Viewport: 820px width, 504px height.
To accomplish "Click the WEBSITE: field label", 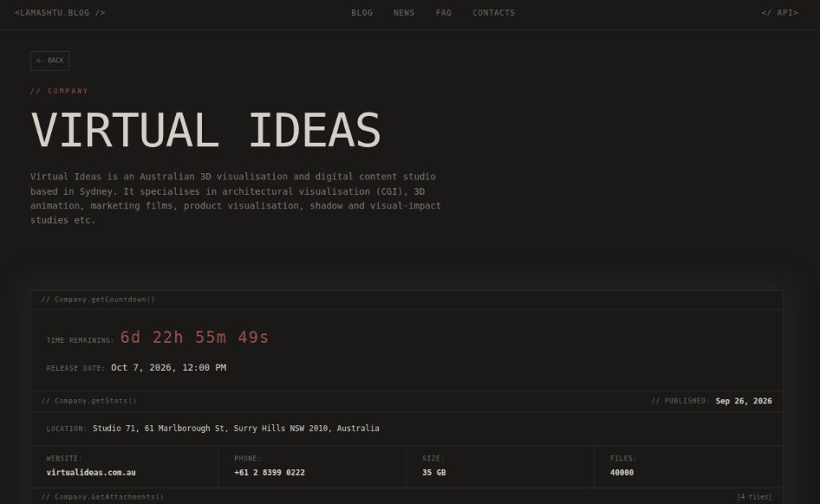I will 64,458.
